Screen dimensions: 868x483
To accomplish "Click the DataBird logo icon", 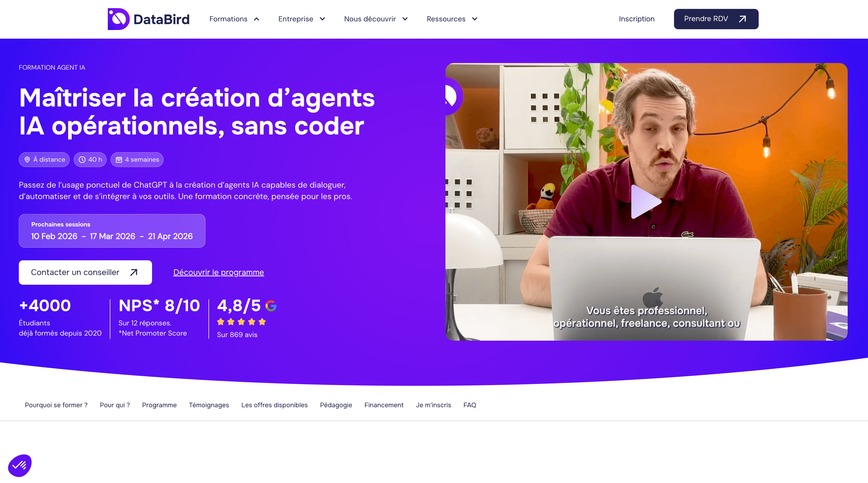I will [x=118, y=19].
